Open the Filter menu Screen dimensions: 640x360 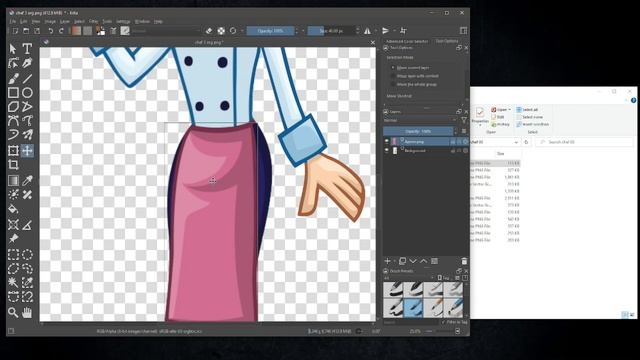(x=93, y=21)
